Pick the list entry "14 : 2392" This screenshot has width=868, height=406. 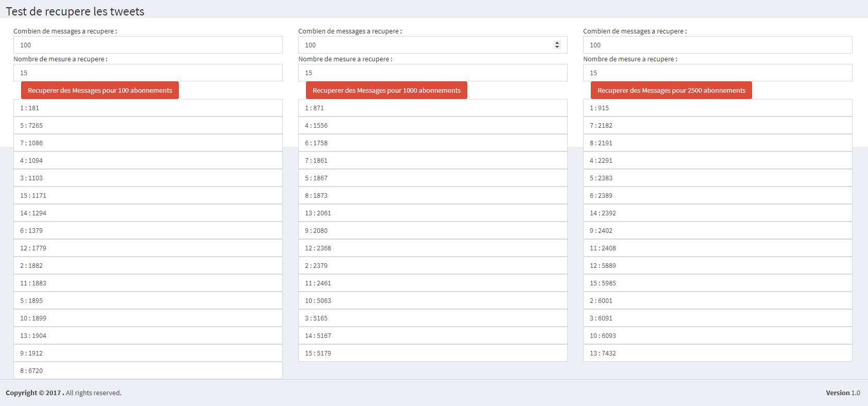pyautogui.click(x=718, y=213)
